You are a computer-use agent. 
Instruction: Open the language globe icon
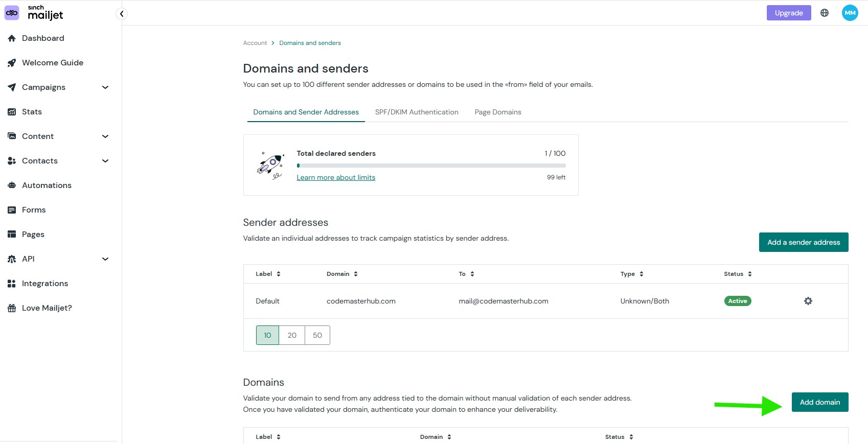coord(825,13)
